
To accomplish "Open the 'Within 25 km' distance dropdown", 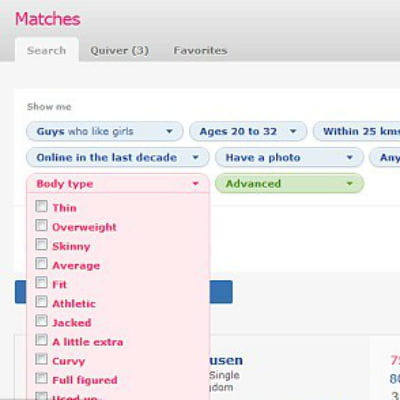I will (x=357, y=131).
